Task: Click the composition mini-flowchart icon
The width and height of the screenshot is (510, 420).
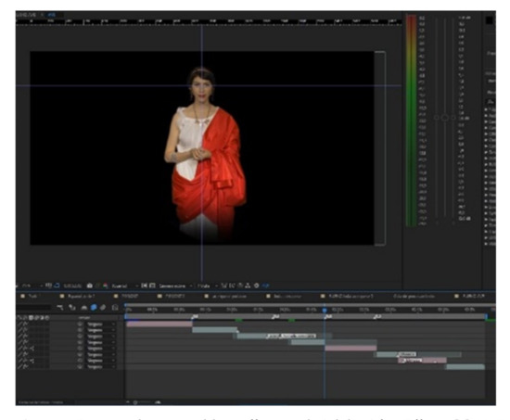Action: tap(60, 307)
